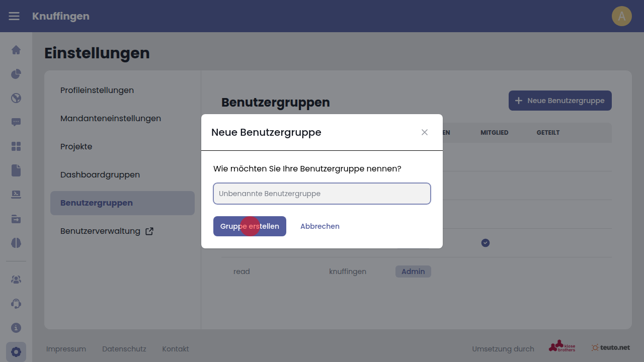Viewport: 644px width, 362px height.
Task: Open the user avatar menu
Action: click(622, 16)
